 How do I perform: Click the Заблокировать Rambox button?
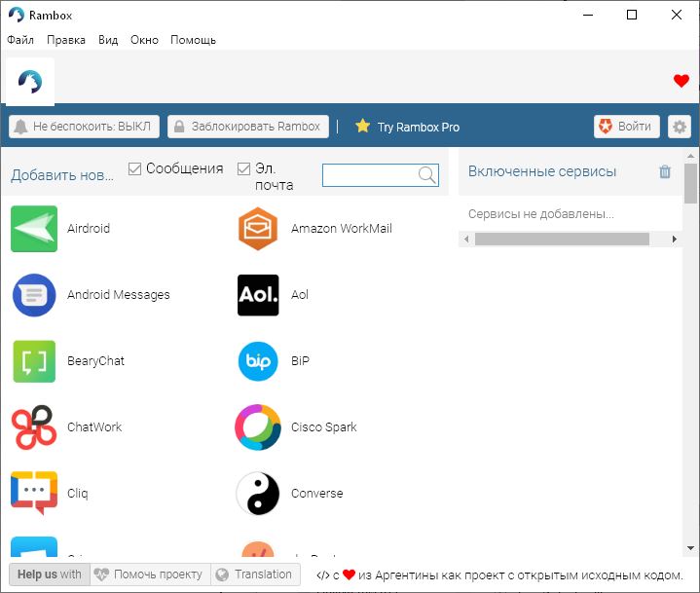(247, 127)
